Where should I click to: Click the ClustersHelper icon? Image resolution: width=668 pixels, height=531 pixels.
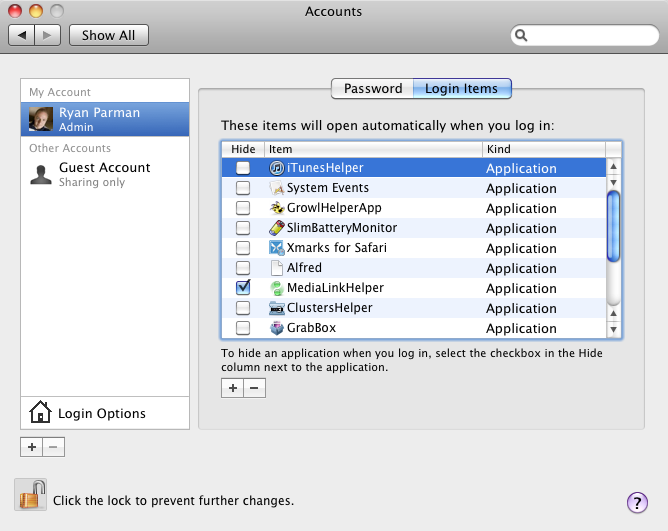(276, 308)
